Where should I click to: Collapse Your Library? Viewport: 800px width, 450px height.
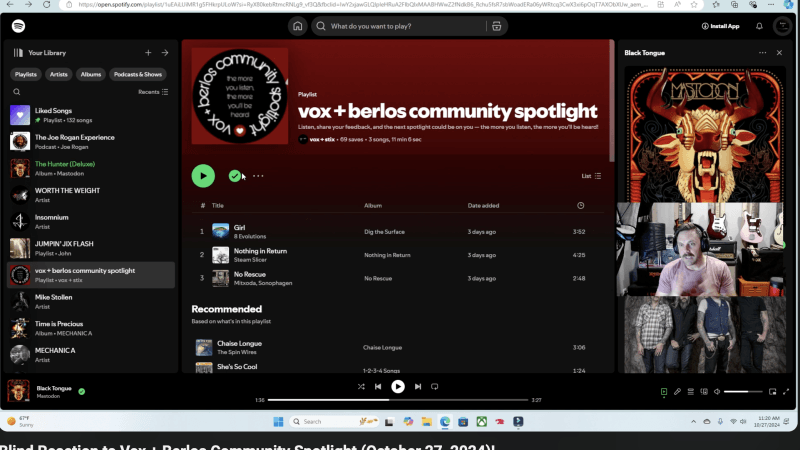pyautogui.click(x=40, y=53)
